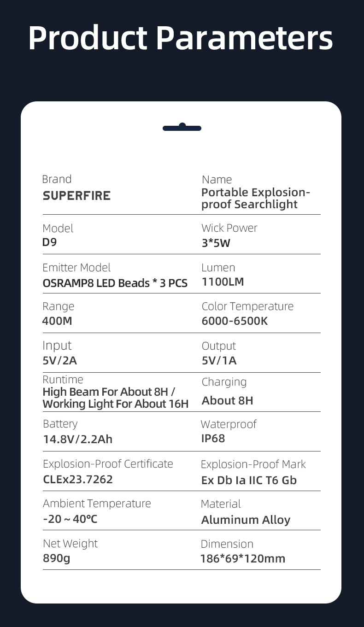This screenshot has width=364, height=627.
Task: Click the 3*5W wick power value
Action: click(x=216, y=243)
